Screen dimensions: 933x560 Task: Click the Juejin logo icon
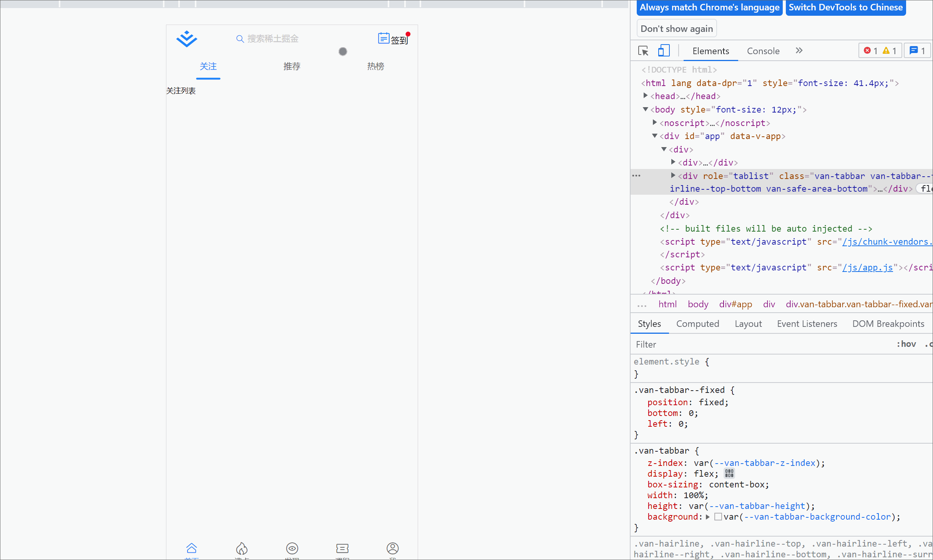pos(187,39)
